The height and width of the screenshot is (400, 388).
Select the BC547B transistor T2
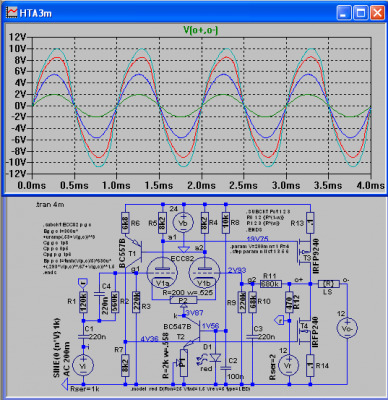click(192, 334)
